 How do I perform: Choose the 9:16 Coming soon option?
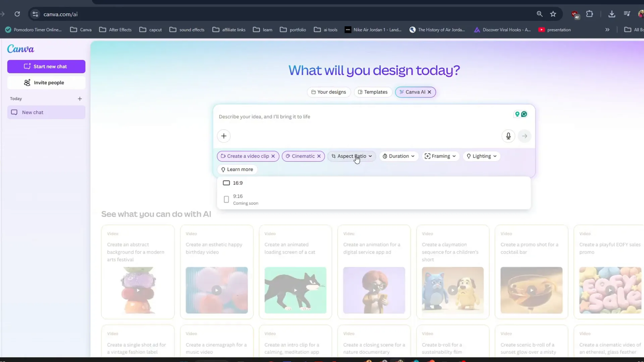coord(374,200)
